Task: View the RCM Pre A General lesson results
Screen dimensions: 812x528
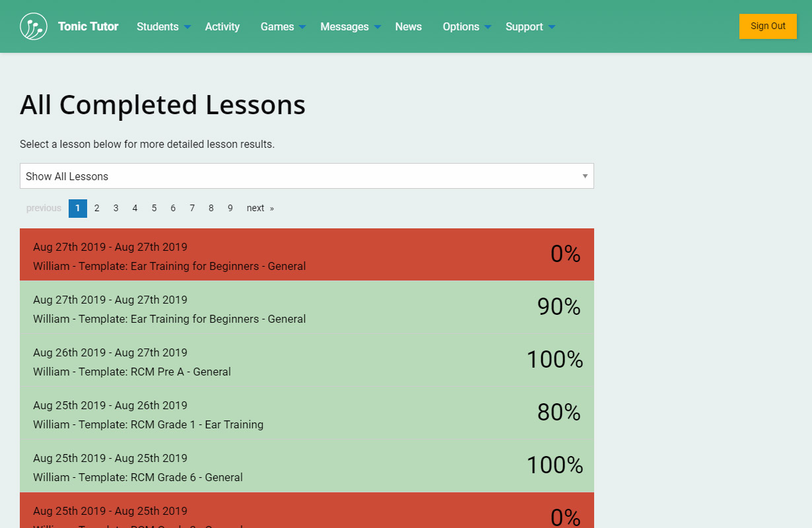Action: click(x=306, y=360)
